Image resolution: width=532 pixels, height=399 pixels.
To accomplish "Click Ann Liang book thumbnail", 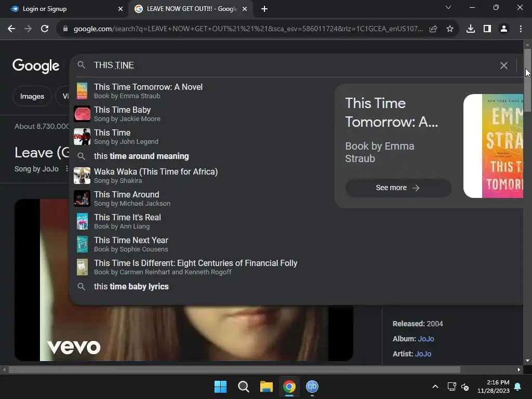I will tap(82, 221).
